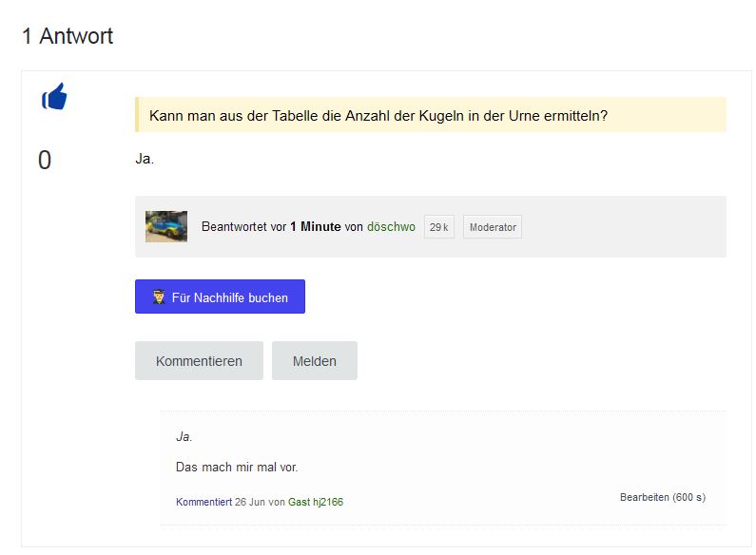Viewport: 756px width, 555px height.
Task: Click the tutor emoji icon on Nachhilfe button
Action: pyautogui.click(x=159, y=297)
